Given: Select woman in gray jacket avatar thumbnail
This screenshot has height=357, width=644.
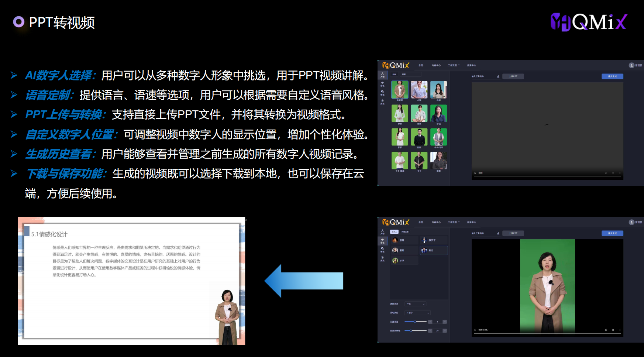Looking at the screenshot, I should tap(438, 161).
